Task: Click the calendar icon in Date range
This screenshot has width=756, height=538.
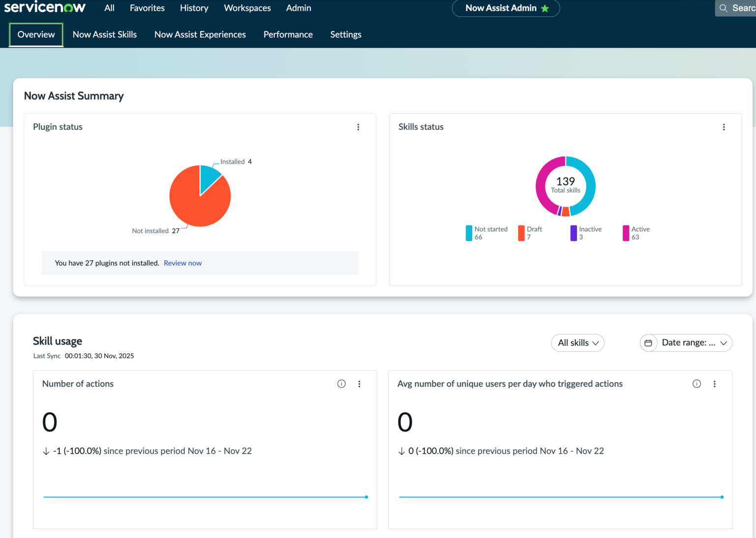Action: pos(648,343)
